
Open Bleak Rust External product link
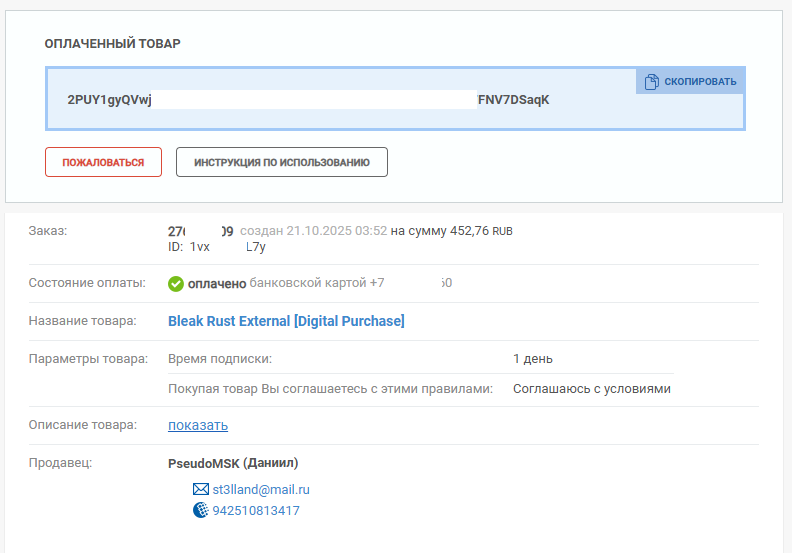pos(286,321)
